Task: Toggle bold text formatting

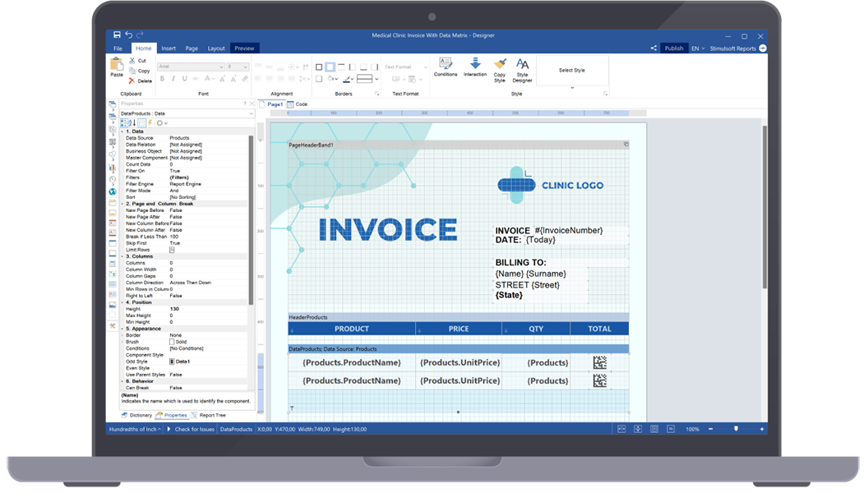Action: click(162, 78)
